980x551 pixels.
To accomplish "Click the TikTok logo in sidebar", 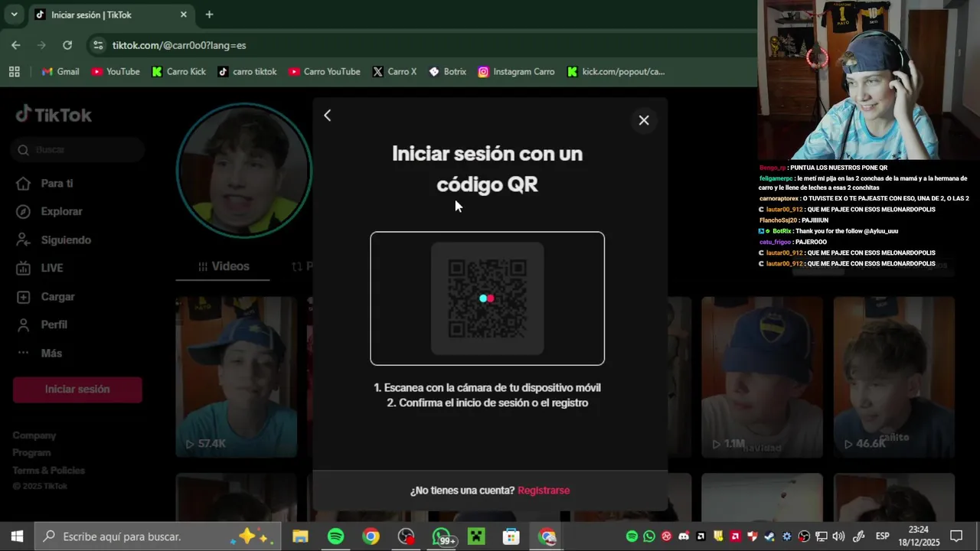I will point(54,115).
